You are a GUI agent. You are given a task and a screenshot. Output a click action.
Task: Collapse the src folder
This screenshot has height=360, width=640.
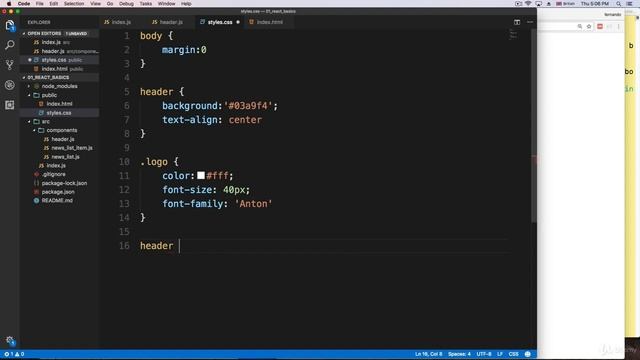point(29,122)
